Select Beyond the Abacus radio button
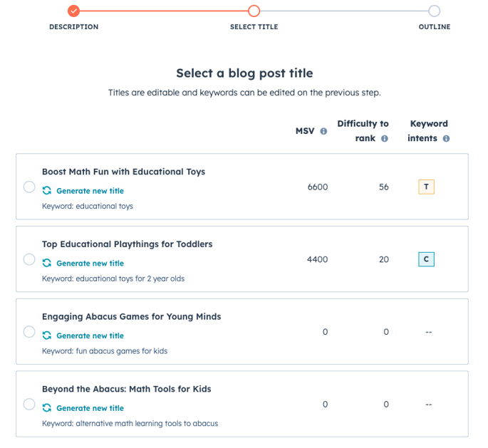Image resolution: width=488 pixels, height=448 pixels. (x=29, y=404)
